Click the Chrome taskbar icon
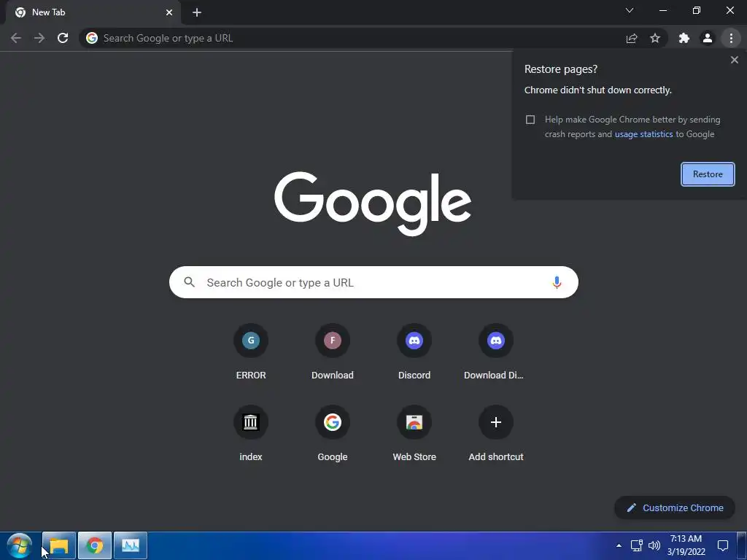Image resolution: width=747 pixels, height=560 pixels. (95, 545)
